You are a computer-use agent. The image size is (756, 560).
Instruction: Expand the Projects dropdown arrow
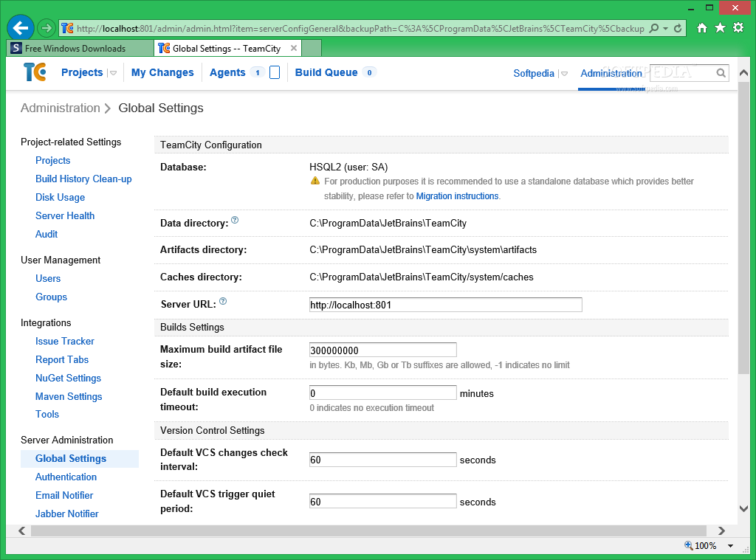pyautogui.click(x=113, y=73)
